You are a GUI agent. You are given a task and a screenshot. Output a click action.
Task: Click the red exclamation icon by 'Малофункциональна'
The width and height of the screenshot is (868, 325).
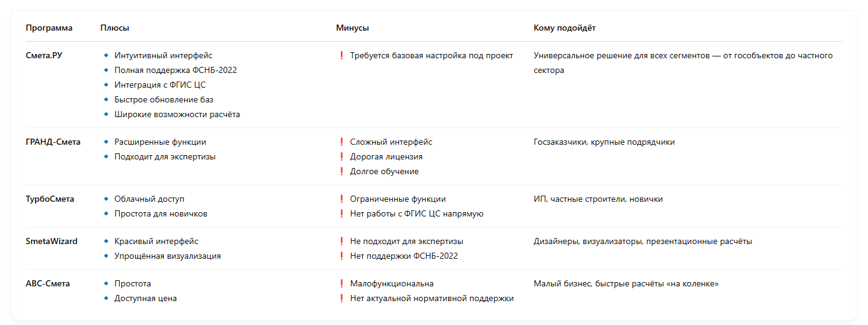(x=341, y=283)
